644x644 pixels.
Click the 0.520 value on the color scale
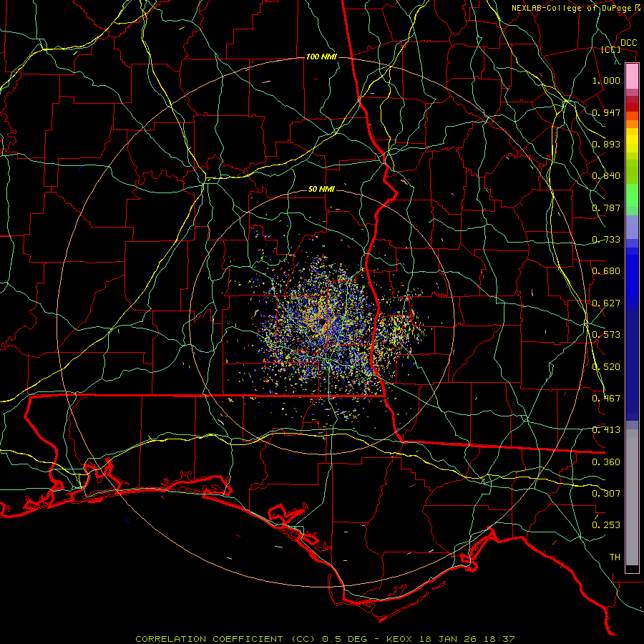pos(606,367)
